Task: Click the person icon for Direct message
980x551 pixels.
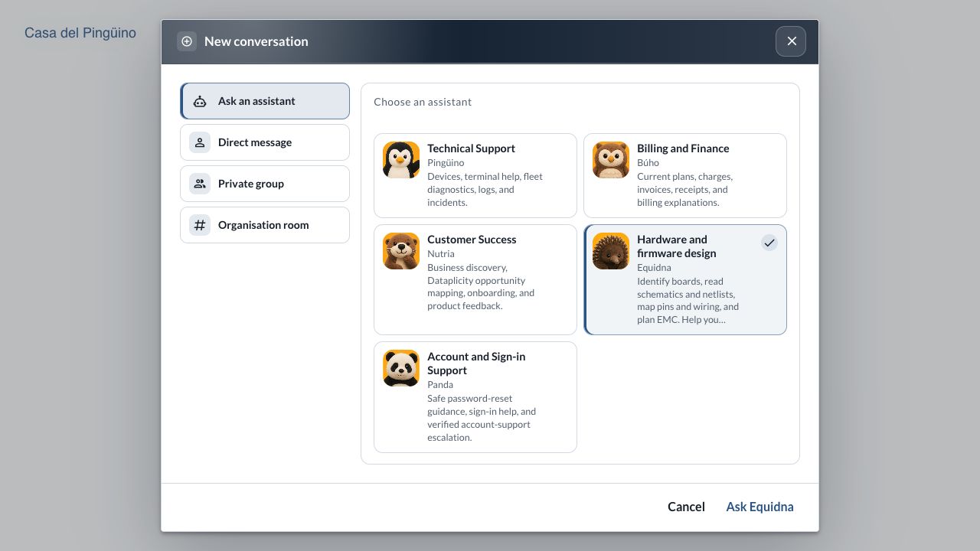Action: click(x=200, y=142)
